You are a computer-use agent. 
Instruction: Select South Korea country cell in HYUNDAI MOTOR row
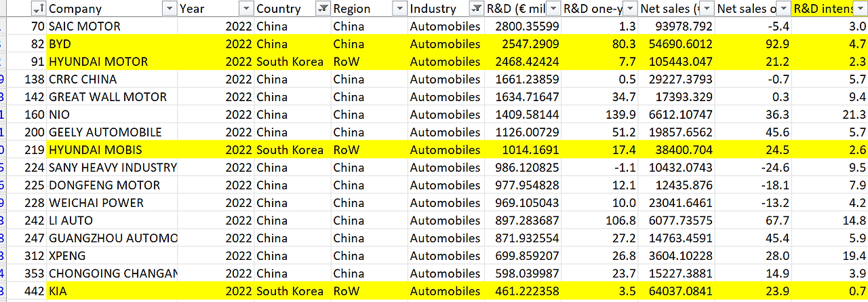coord(293,62)
